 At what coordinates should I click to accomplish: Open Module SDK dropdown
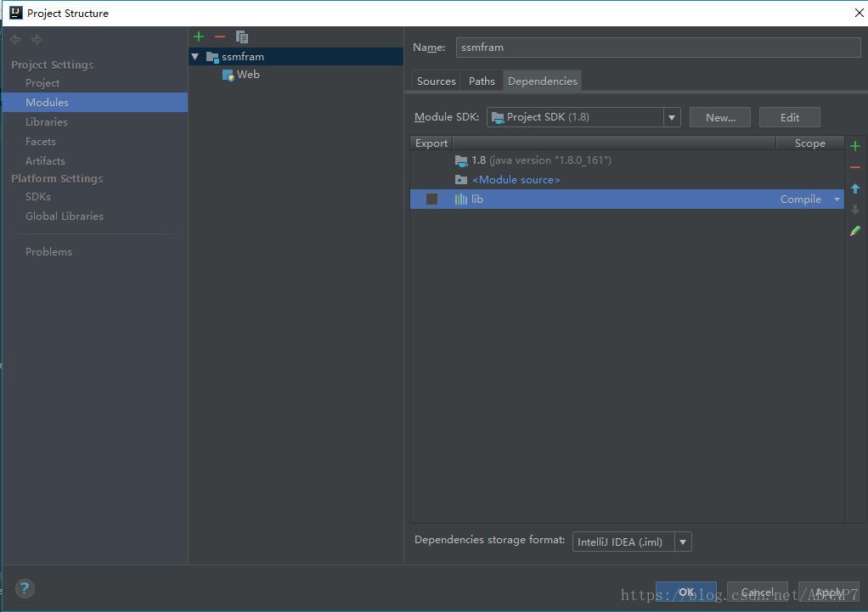[672, 117]
